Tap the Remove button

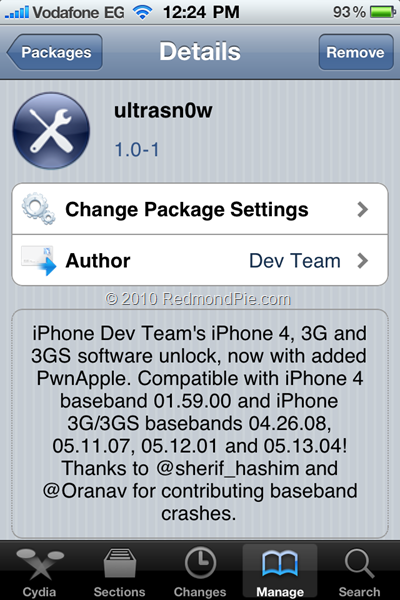point(356,52)
